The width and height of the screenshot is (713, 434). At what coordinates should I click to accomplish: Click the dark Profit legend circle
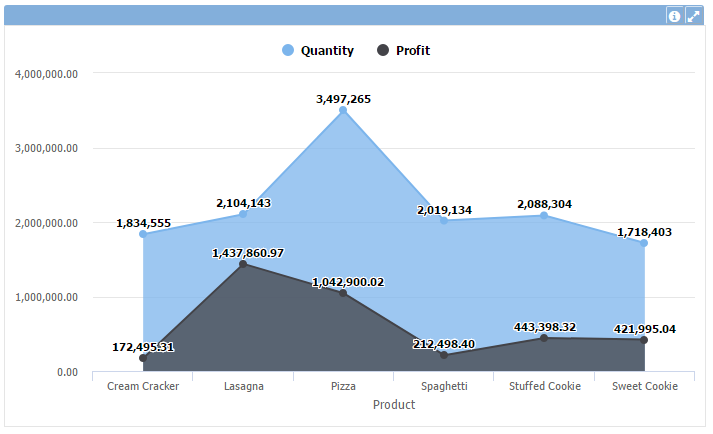(383, 50)
